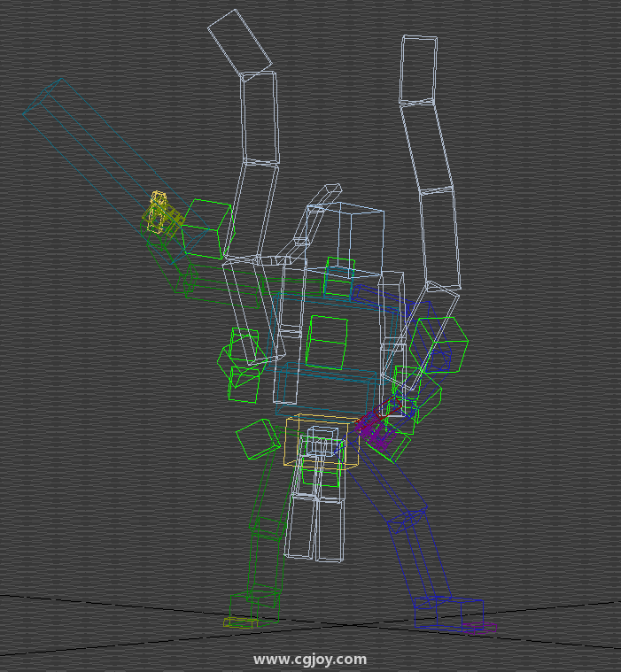Select the large green right shoulder cube

tap(439, 345)
